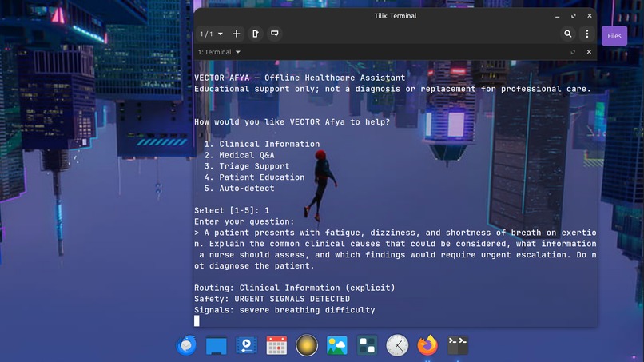Click the "Tilix: Terminal" window title

click(x=395, y=16)
